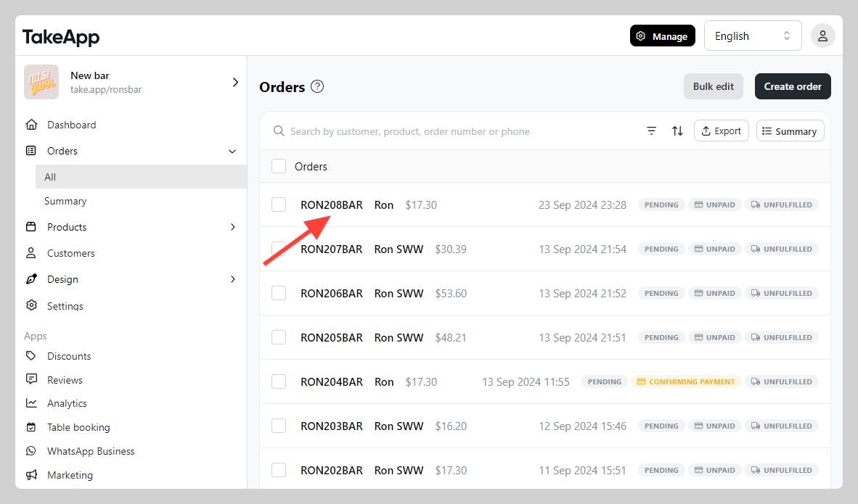Click the search magnifier icon
Viewport: 858px width, 504px height.
(279, 131)
